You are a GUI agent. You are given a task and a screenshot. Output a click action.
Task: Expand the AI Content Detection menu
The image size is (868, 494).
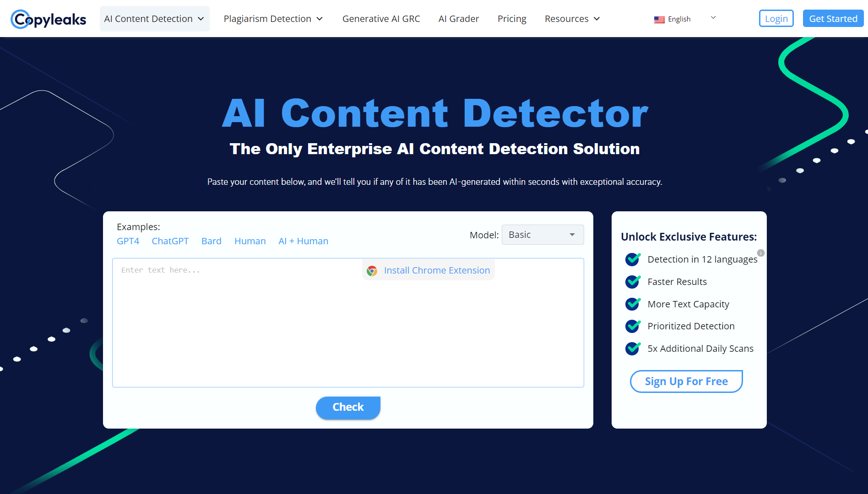click(154, 19)
